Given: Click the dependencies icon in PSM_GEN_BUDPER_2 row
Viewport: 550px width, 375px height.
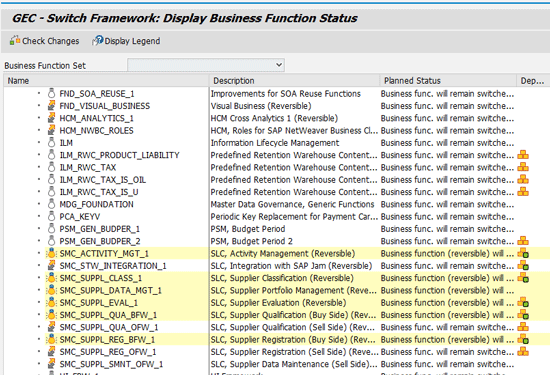Looking at the screenshot, I should 523,241.
